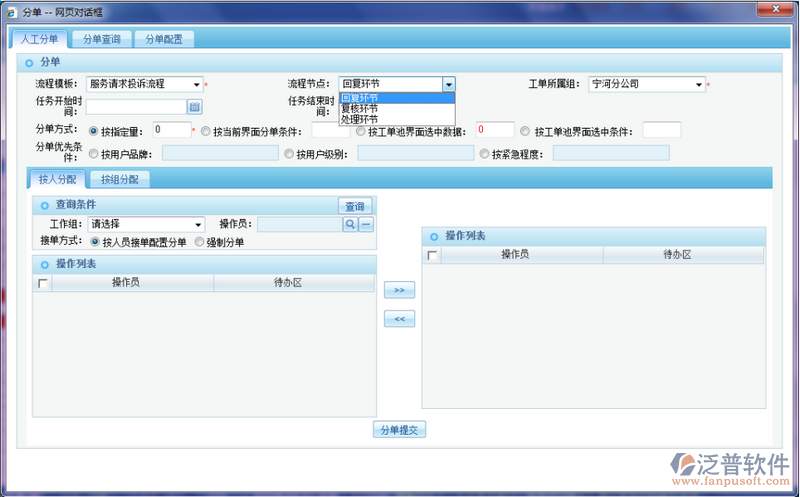The image size is (800, 497).
Task: Click the 分单提交 button
Action: point(399,430)
